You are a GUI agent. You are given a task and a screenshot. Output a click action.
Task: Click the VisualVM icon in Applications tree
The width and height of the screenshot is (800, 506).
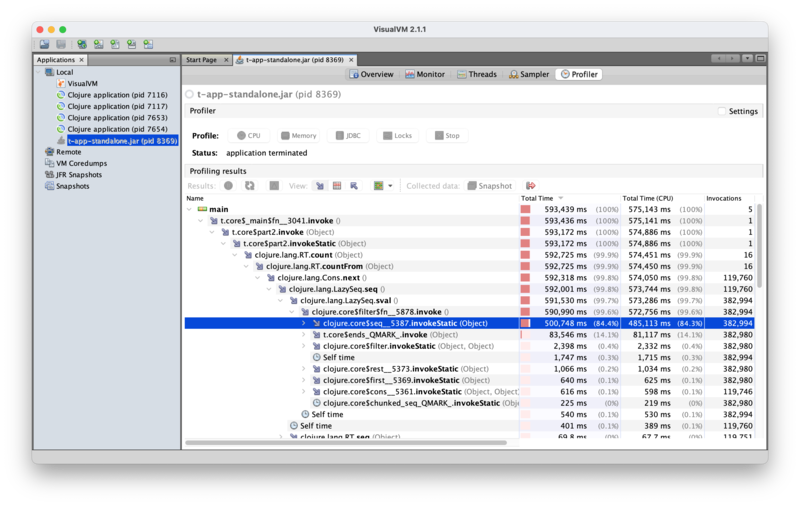tap(61, 83)
